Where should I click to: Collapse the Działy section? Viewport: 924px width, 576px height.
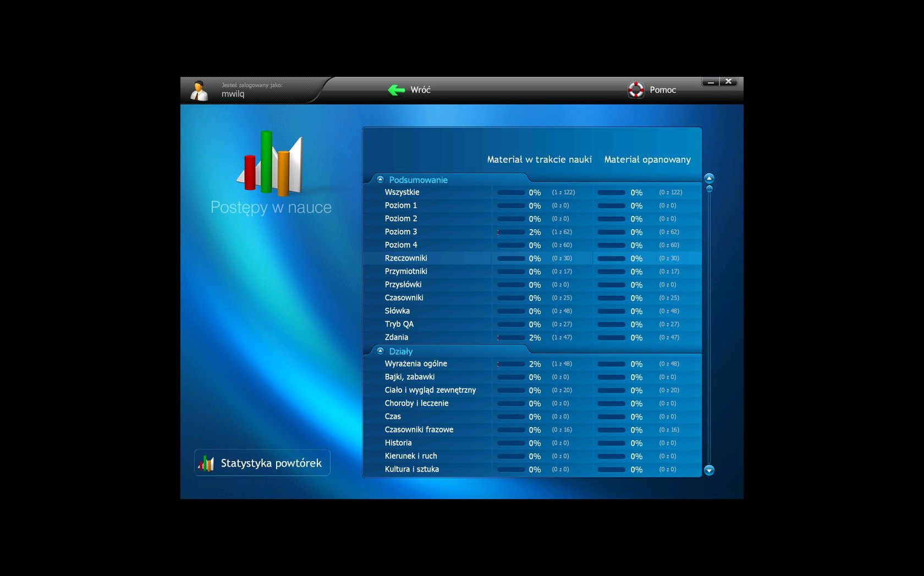tap(380, 351)
